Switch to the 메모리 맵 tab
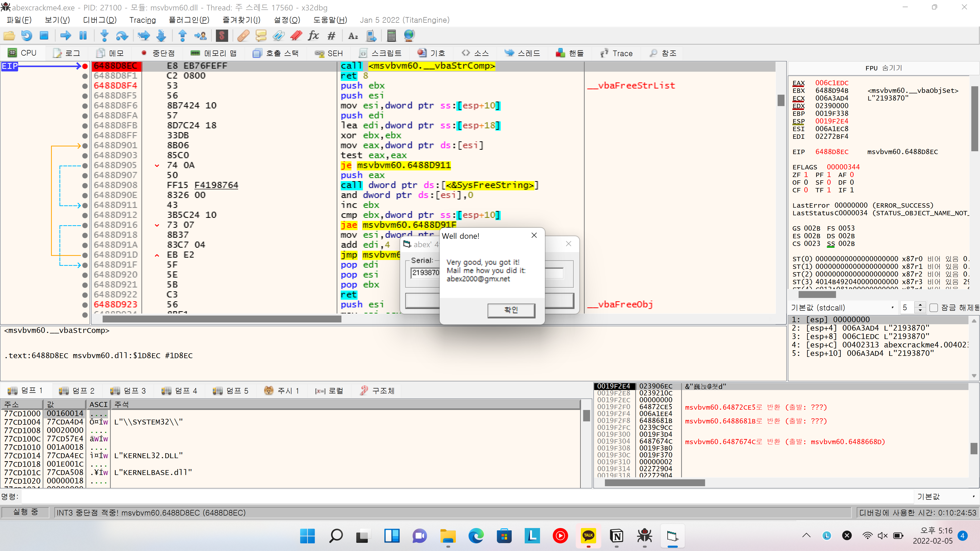 214,53
